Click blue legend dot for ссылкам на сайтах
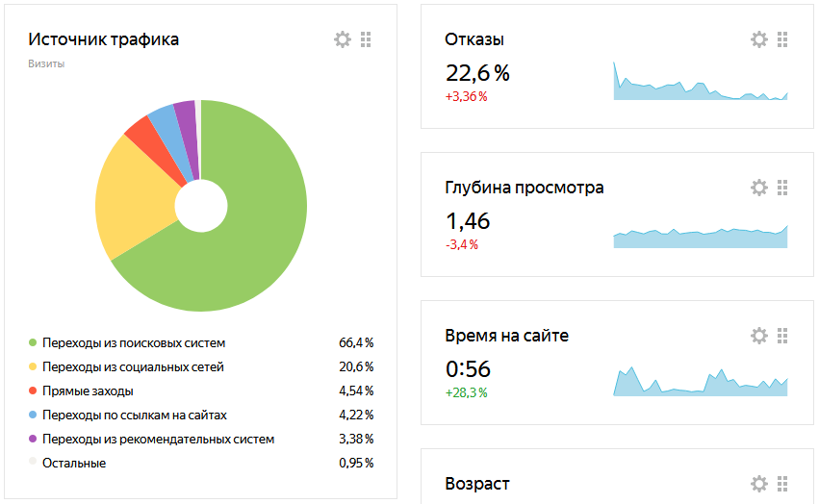This screenshot has height=504, width=819. pyautogui.click(x=33, y=415)
